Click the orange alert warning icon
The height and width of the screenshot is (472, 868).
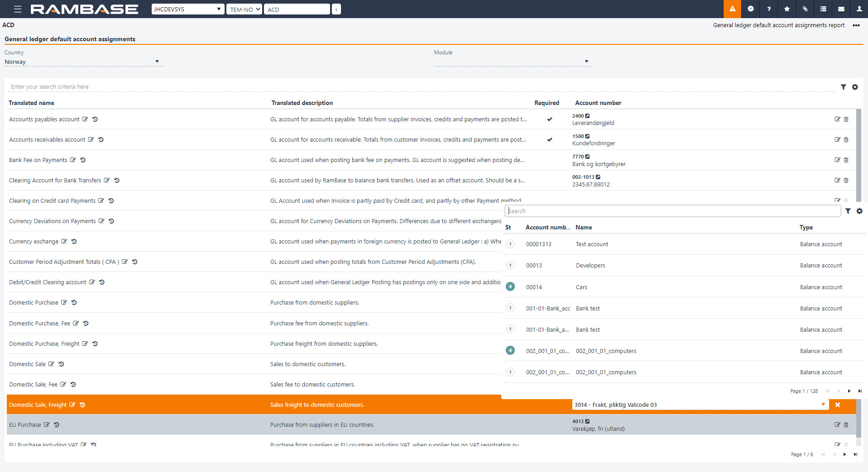[x=732, y=9]
